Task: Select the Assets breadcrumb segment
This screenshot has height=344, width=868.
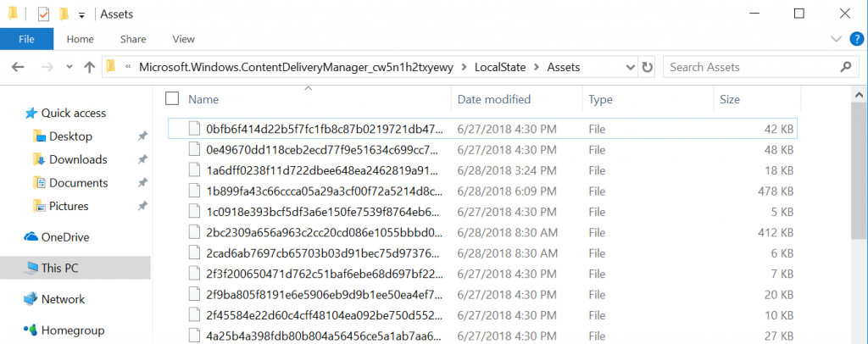Action: click(x=564, y=68)
